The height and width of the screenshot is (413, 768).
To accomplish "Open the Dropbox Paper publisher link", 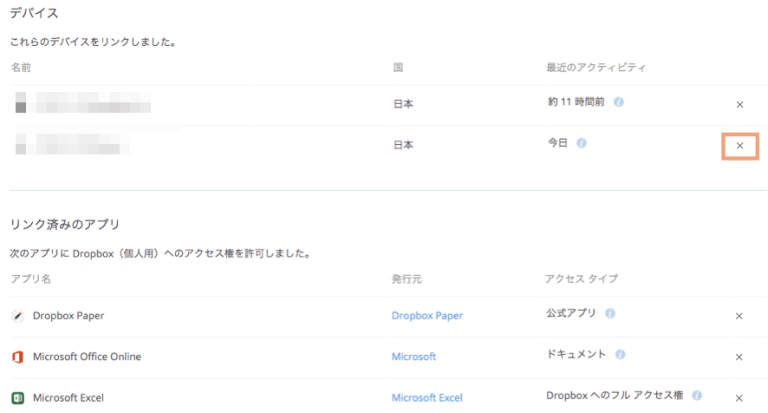I will pos(427,316).
